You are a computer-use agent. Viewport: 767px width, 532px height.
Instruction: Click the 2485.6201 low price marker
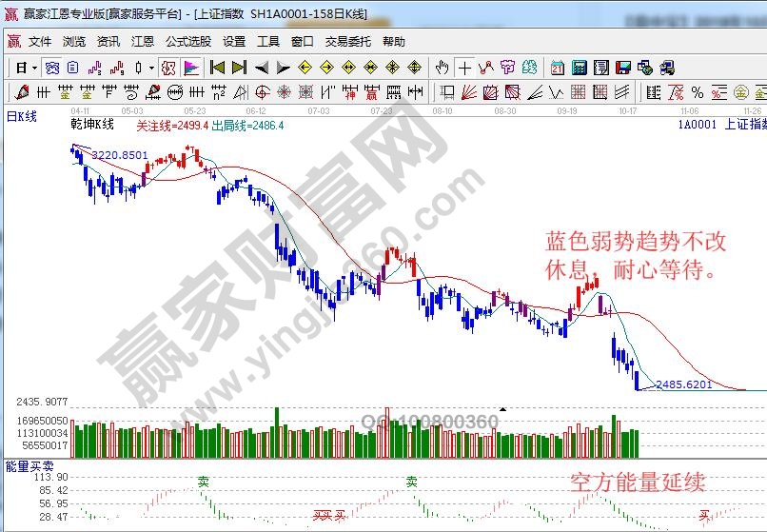click(x=684, y=384)
